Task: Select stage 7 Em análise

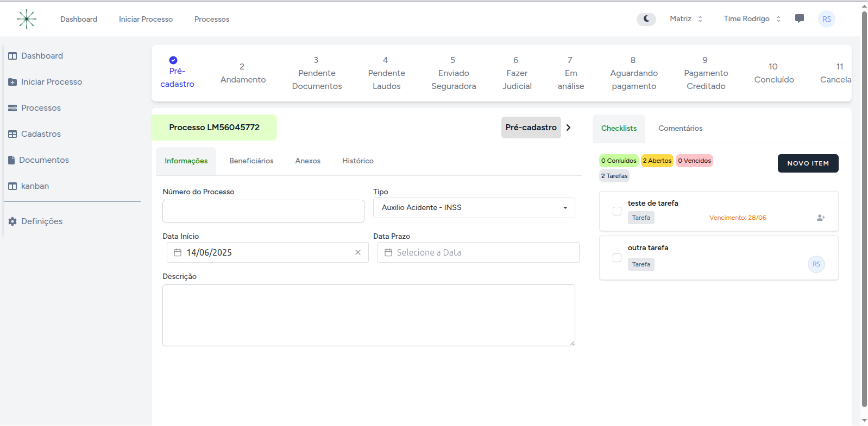Action: pos(571,73)
